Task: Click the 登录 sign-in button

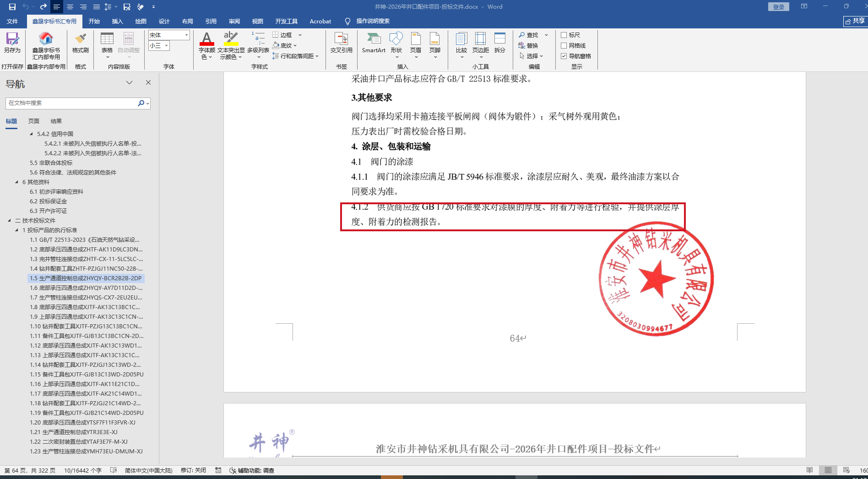Action: 779,7
